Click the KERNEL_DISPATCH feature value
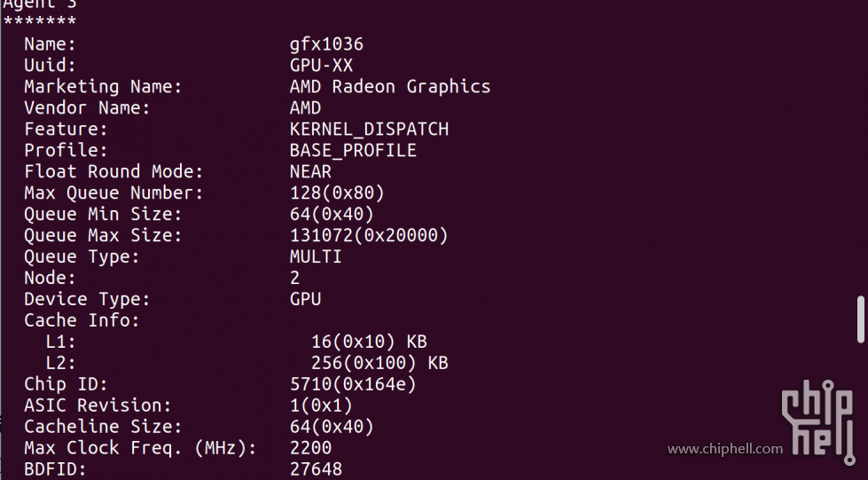 coord(369,130)
